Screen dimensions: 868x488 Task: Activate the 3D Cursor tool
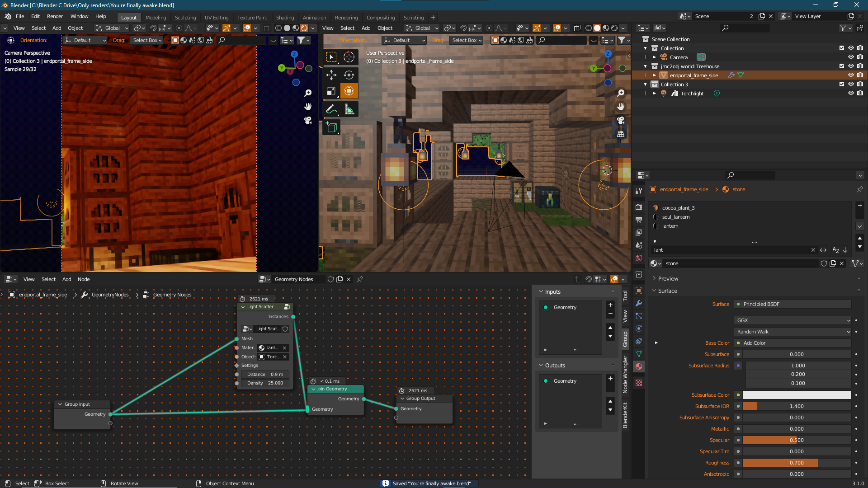[349, 57]
